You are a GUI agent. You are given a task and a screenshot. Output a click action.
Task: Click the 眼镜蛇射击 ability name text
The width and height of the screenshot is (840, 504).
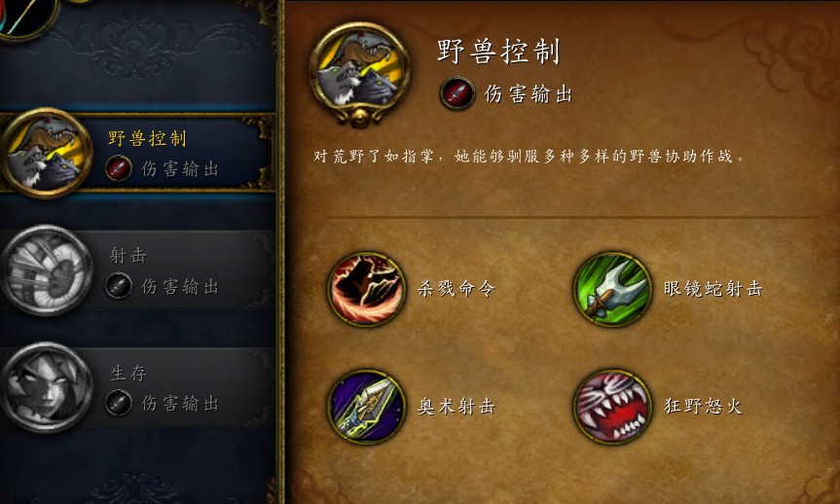coord(713,289)
